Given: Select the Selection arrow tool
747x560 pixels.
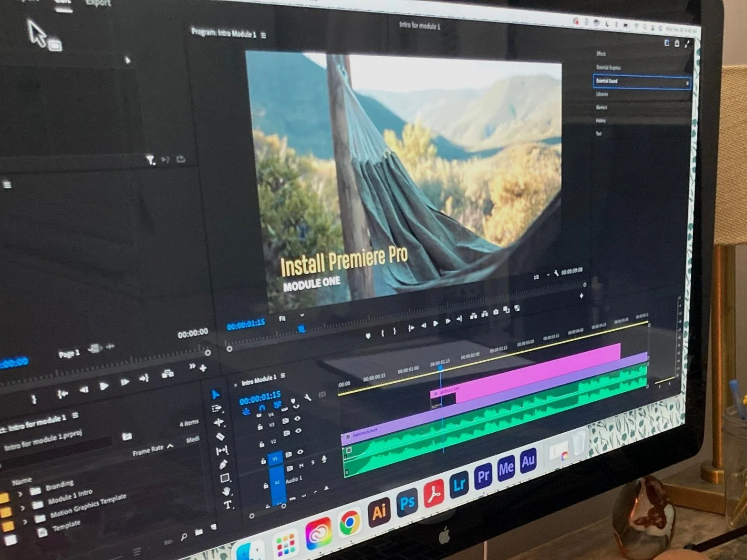Looking at the screenshot, I should pos(216,395).
